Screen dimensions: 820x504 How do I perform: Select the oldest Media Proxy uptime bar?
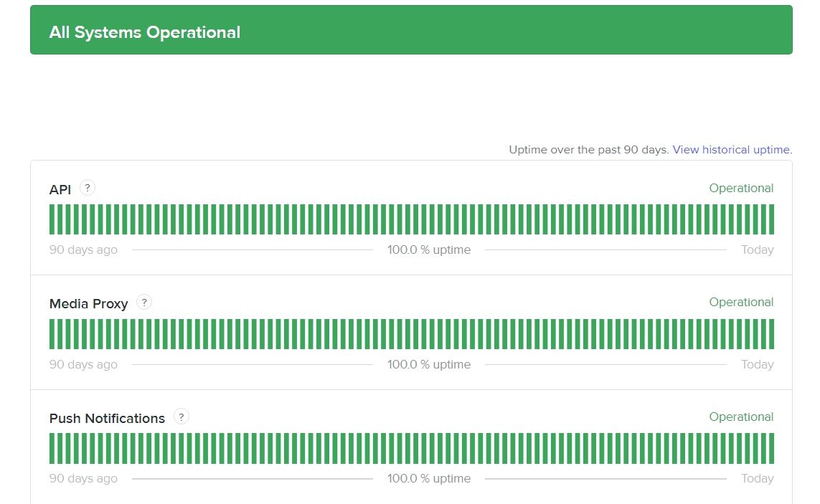click(x=52, y=334)
